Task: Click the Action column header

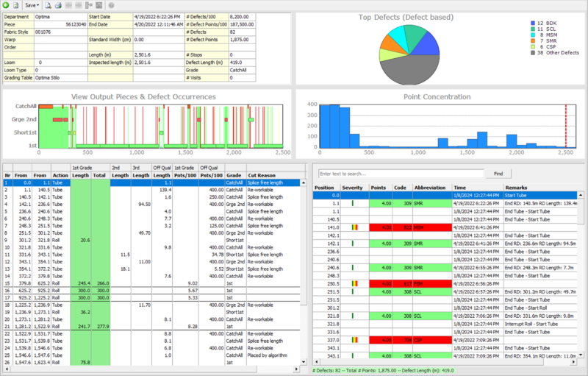Action: pyautogui.click(x=60, y=175)
